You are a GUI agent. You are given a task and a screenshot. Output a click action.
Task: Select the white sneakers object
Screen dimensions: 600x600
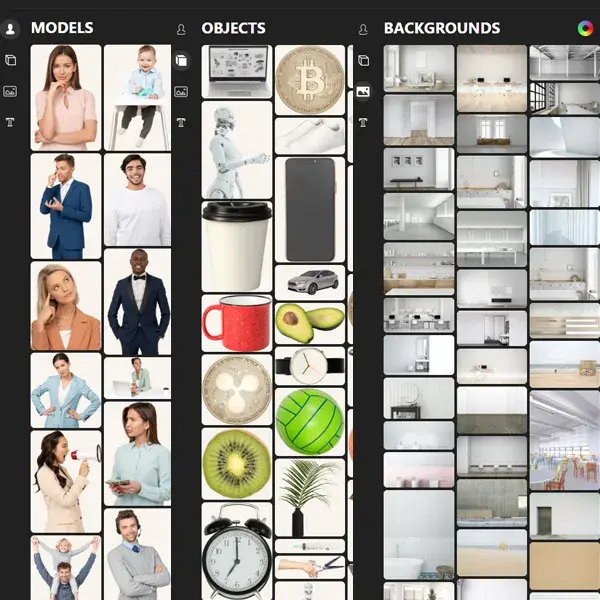(310, 136)
